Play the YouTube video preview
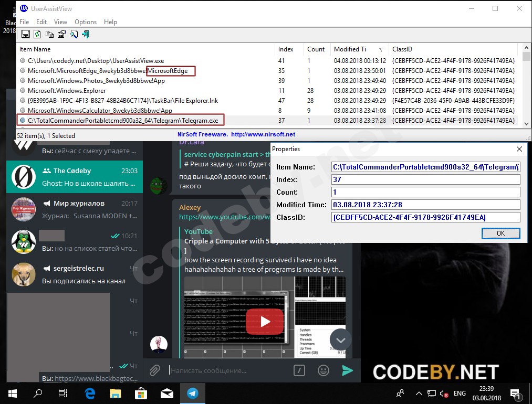Image resolution: width=532 pixels, height=404 pixels. click(265, 322)
